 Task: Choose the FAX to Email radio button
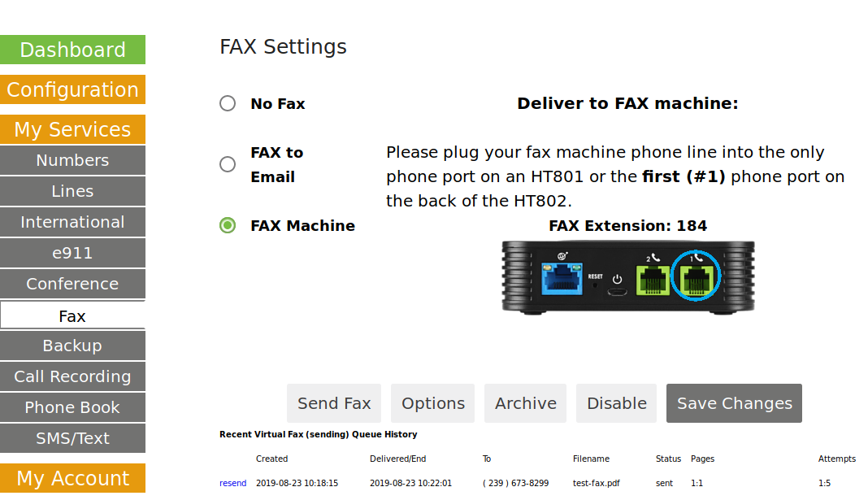[x=228, y=164]
